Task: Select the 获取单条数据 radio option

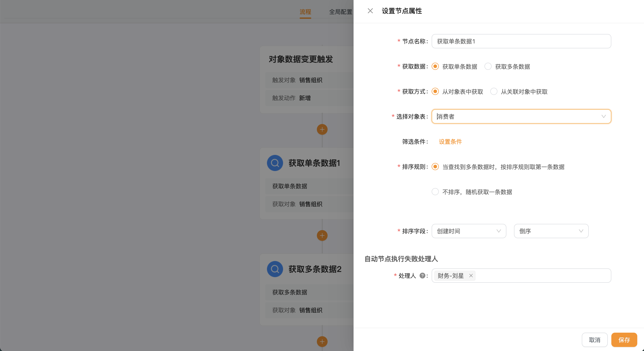Action: click(x=435, y=66)
